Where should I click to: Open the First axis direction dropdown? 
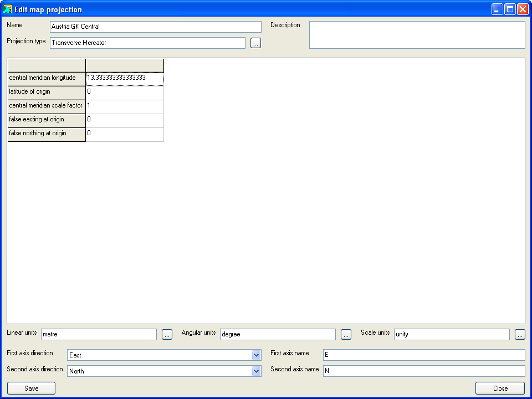pyautogui.click(x=257, y=355)
